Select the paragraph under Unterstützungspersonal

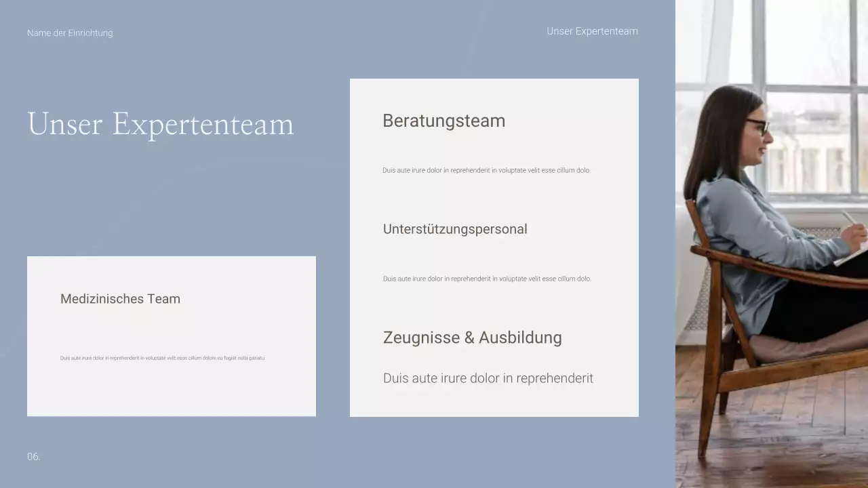pos(487,279)
